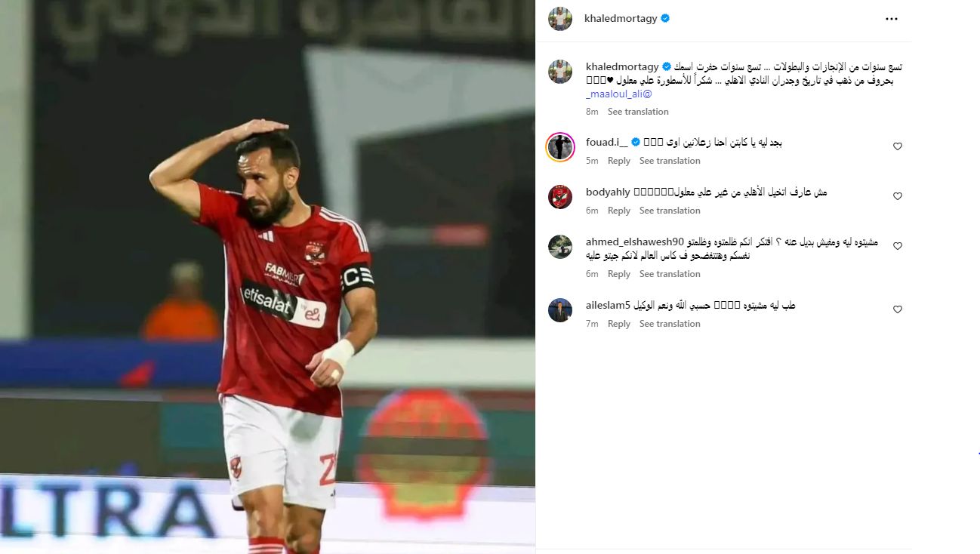Reply to bodyahly's comment
This screenshot has width=980, height=554.
coord(619,211)
